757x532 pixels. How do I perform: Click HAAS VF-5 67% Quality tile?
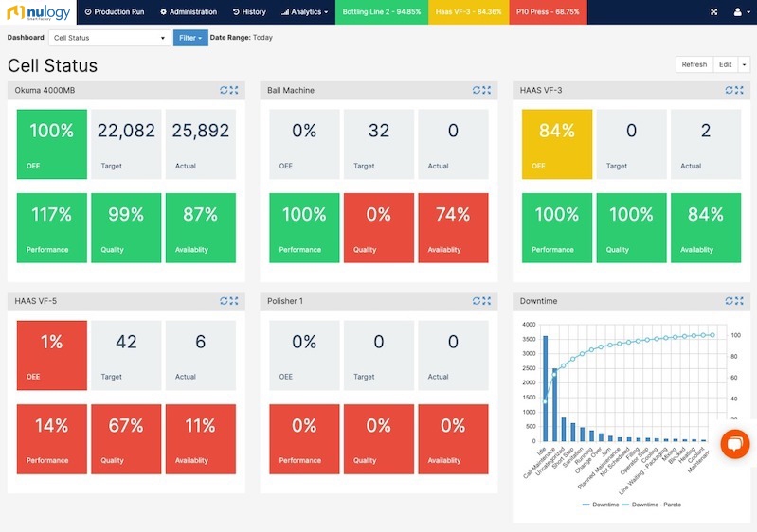pyautogui.click(x=126, y=439)
